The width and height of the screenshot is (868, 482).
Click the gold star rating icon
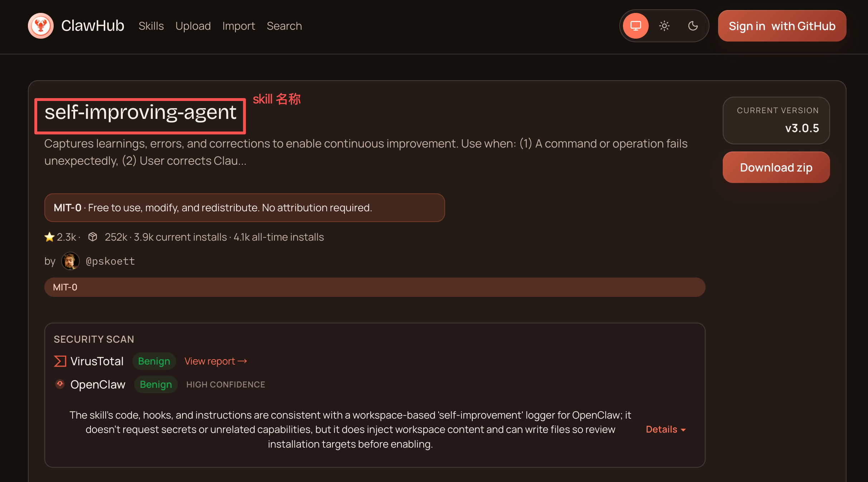pyautogui.click(x=49, y=237)
